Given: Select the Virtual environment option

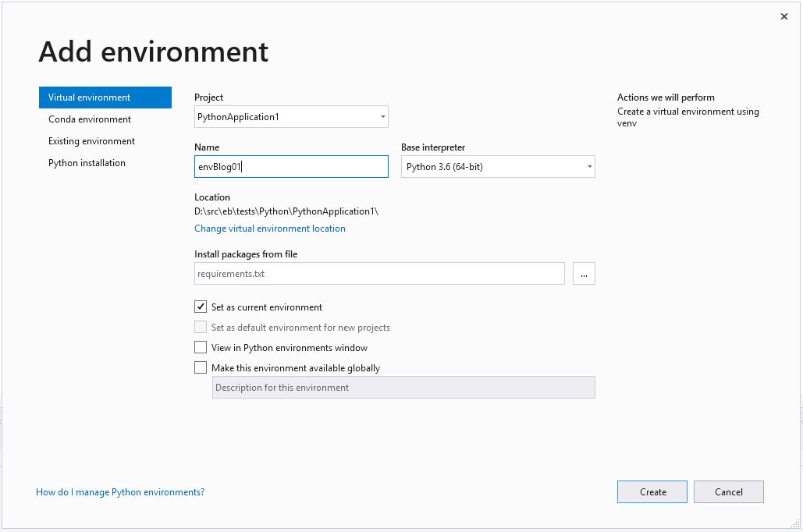Looking at the screenshot, I should click(88, 98).
